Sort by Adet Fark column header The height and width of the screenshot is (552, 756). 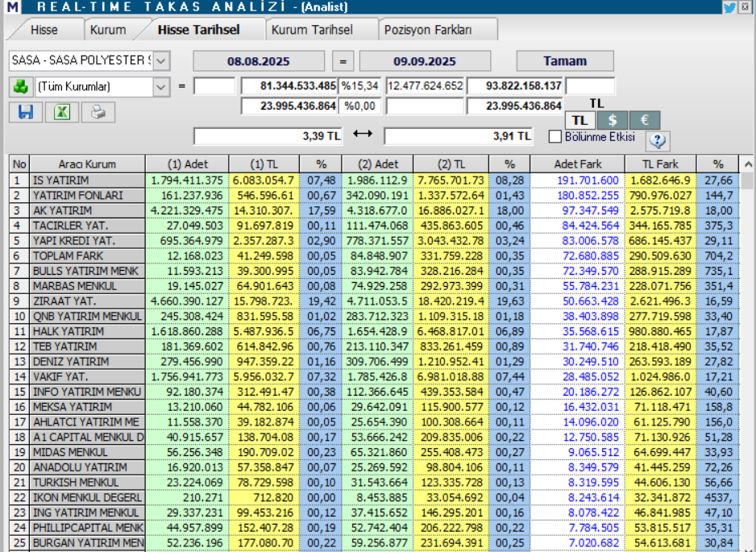pyautogui.click(x=578, y=164)
